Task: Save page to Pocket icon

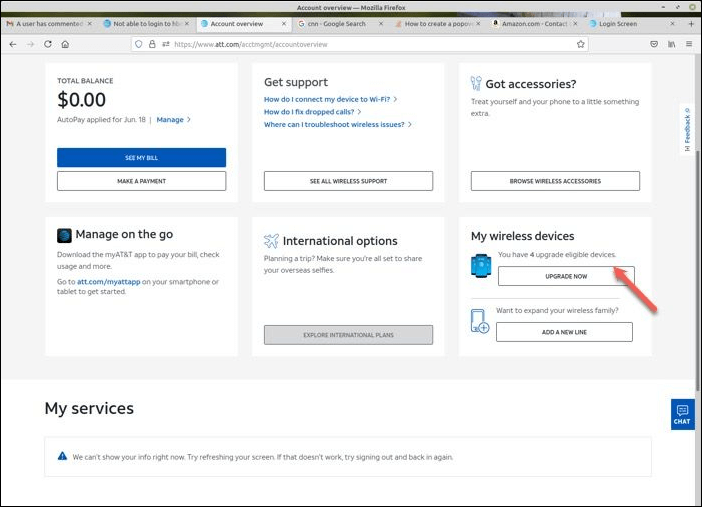Action: (x=654, y=44)
